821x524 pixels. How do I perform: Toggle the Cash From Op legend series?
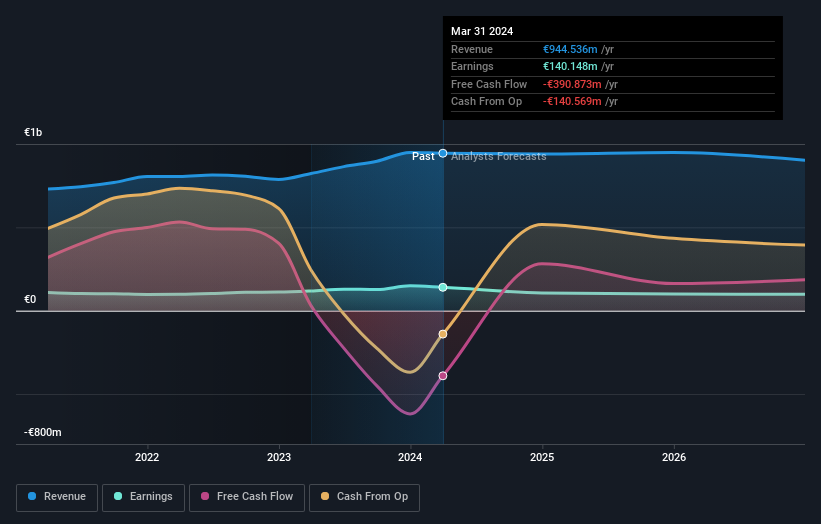[x=364, y=497]
